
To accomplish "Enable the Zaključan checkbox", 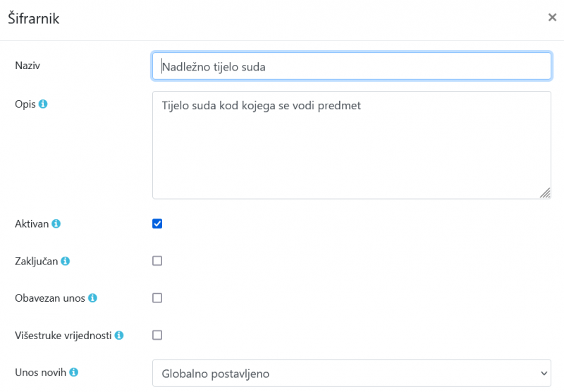I will click(x=157, y=261).
